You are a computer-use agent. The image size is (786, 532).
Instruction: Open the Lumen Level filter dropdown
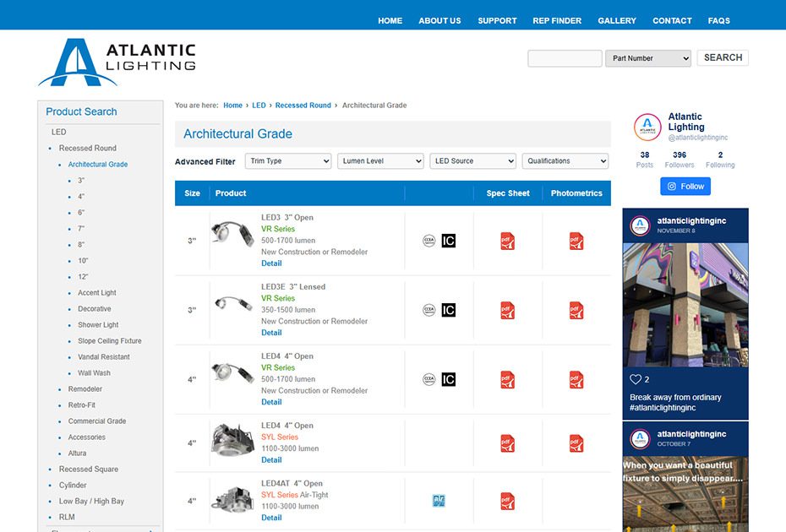pos(380,161)
